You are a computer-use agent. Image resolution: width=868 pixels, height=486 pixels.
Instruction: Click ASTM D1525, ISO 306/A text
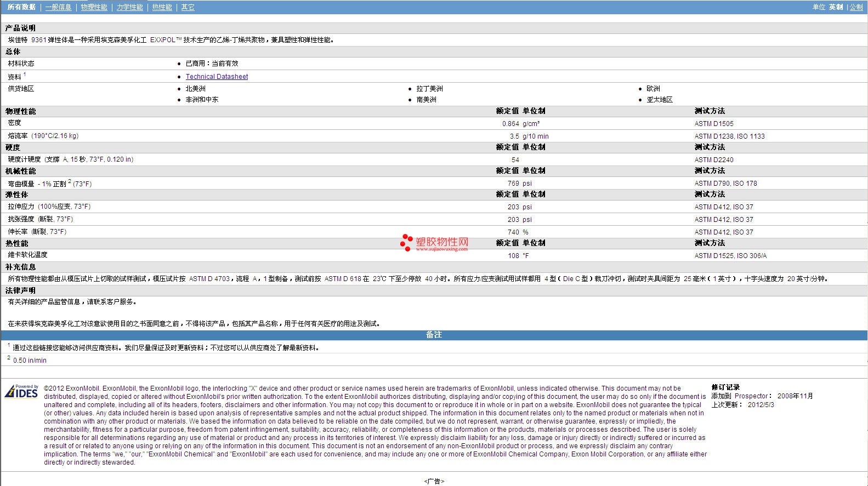tap(730, 256)
